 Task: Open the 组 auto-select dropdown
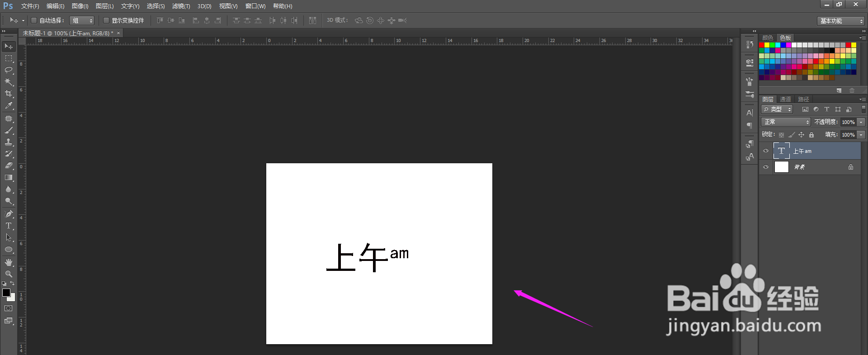point(82,20)
